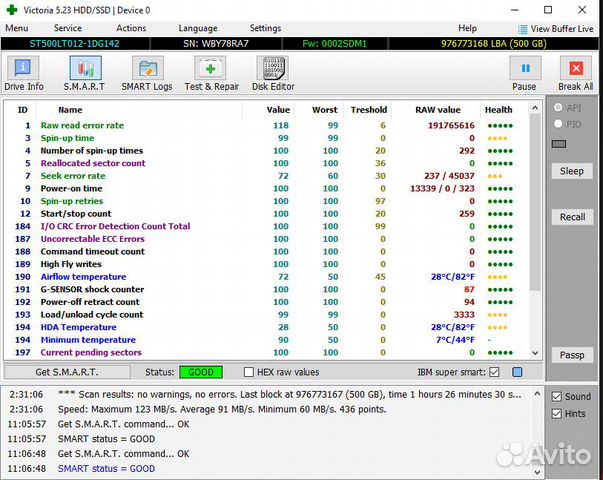Click the Worst column header
Viewport: 603px width, 480px height.
click(x=325, y=110)
